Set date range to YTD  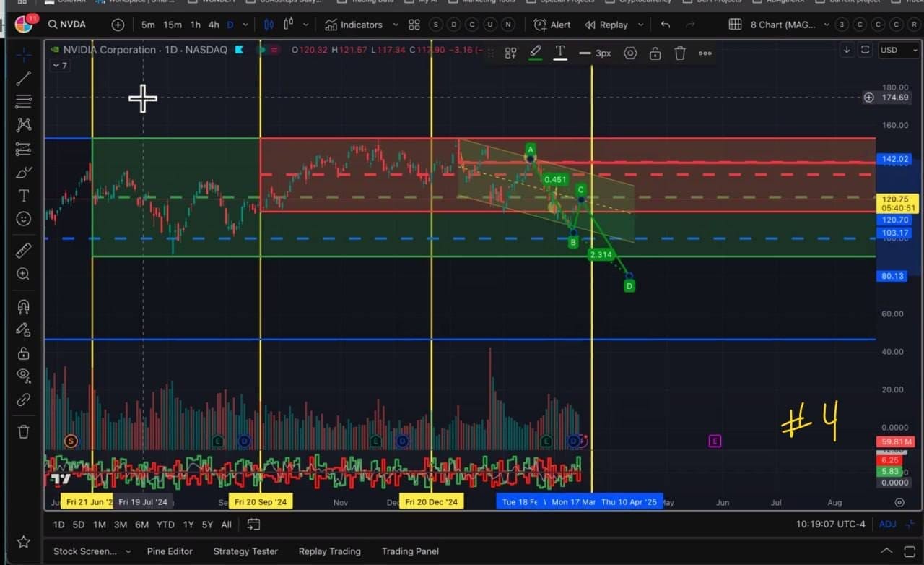[x=165, y=525]
